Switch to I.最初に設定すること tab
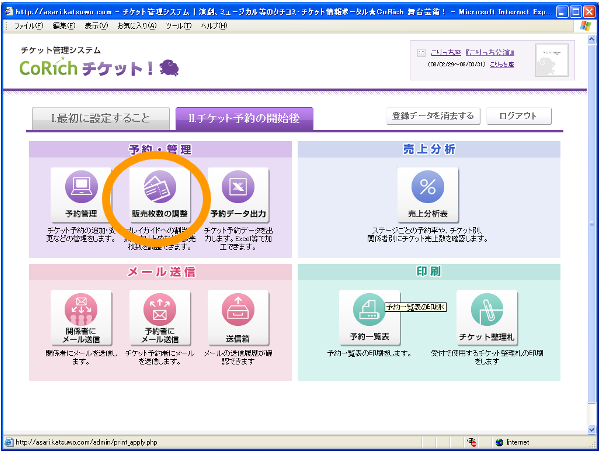603x456 pixels. (101, 119)
